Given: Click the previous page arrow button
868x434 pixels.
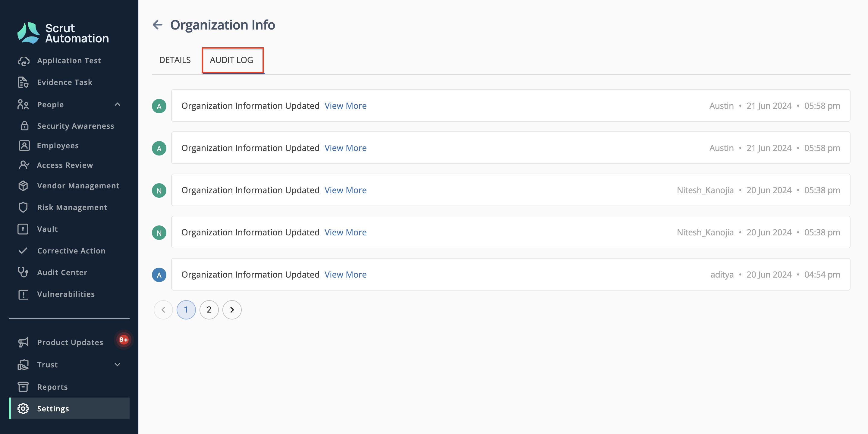Looking at the screenshot, I should pos(163,310).
